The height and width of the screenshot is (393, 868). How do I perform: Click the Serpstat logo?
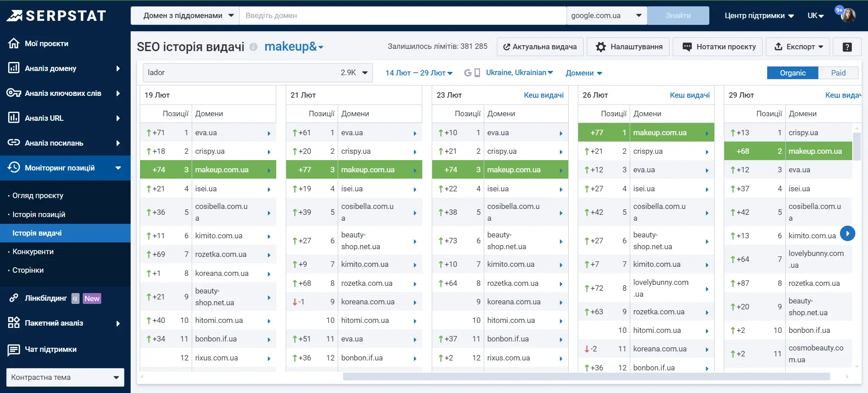coord(56,15)
